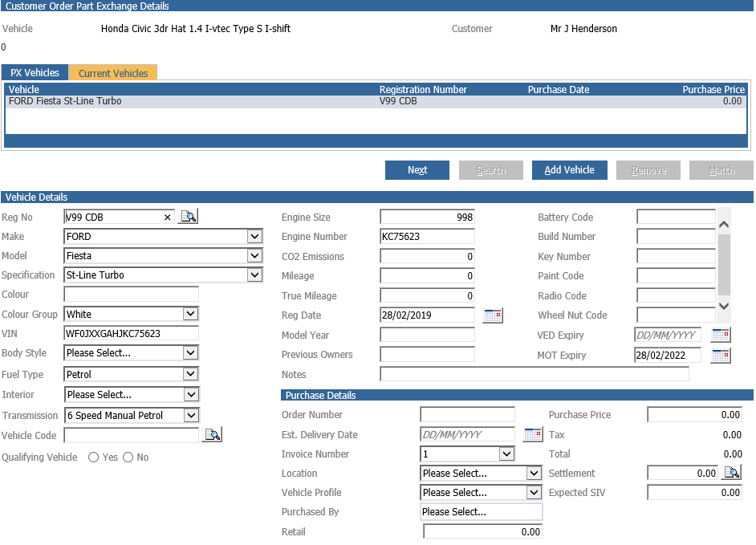
Task: Click the Purchase Price input field
Action: tap(694, 415)
